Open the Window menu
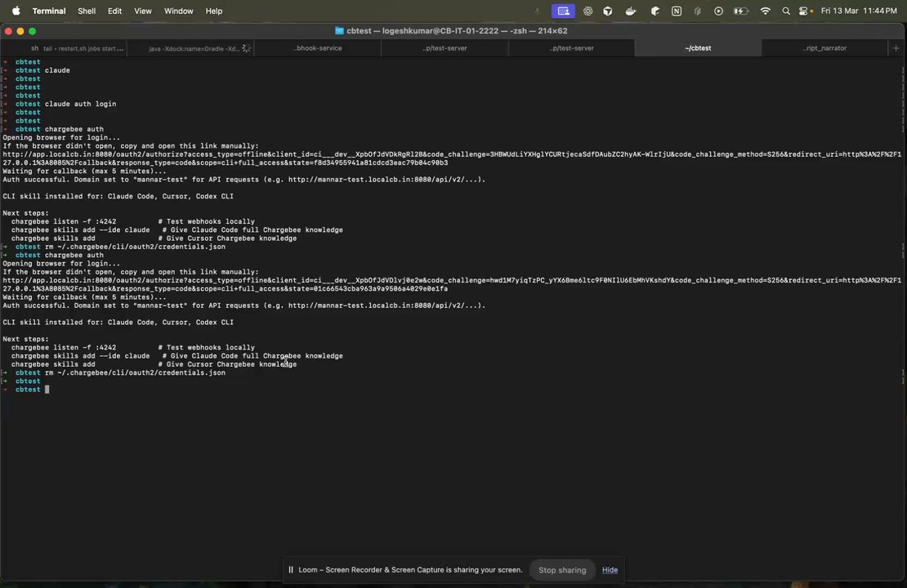This screenshot has width=907, height=588. [x=179, y=11]
